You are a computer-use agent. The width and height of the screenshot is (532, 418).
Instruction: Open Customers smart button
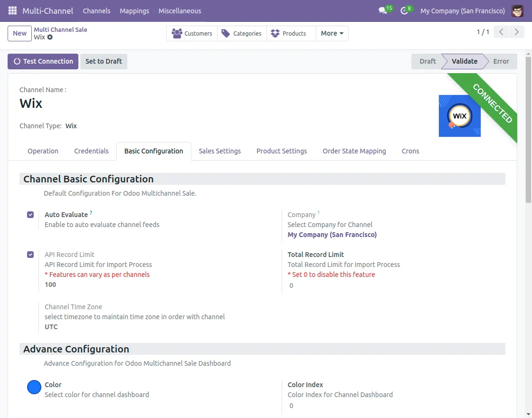point(192,33)
